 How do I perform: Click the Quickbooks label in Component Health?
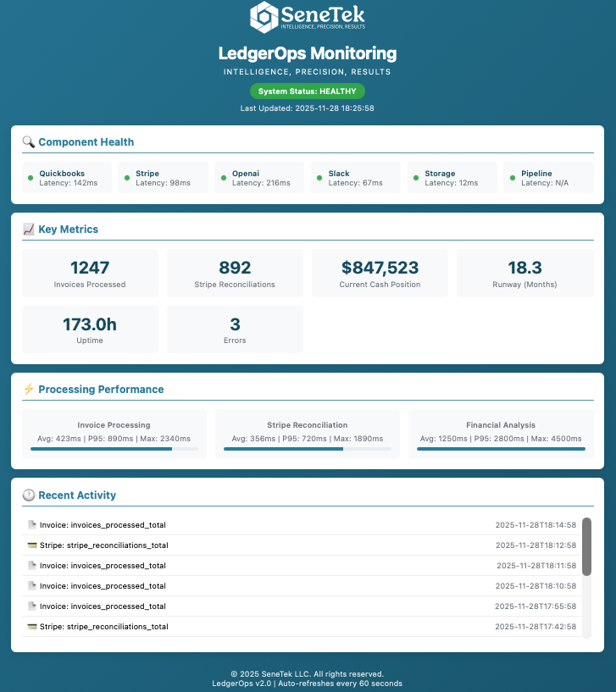(x=62, y=174)
